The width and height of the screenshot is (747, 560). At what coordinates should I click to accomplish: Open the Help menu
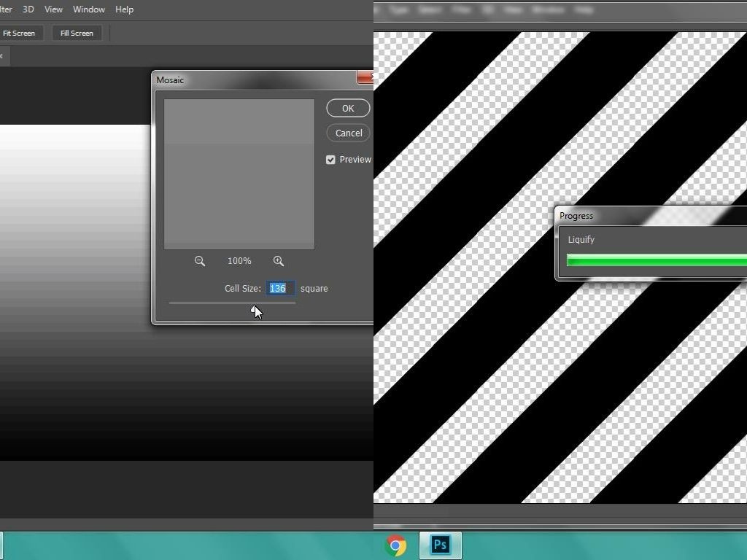coord(124,9)
